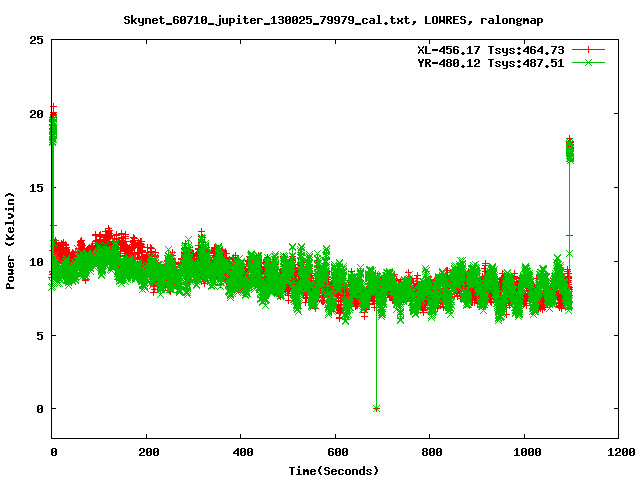Click y-axis tick label 0
Viewport: 640px width, 480px height.
(40, 409)
